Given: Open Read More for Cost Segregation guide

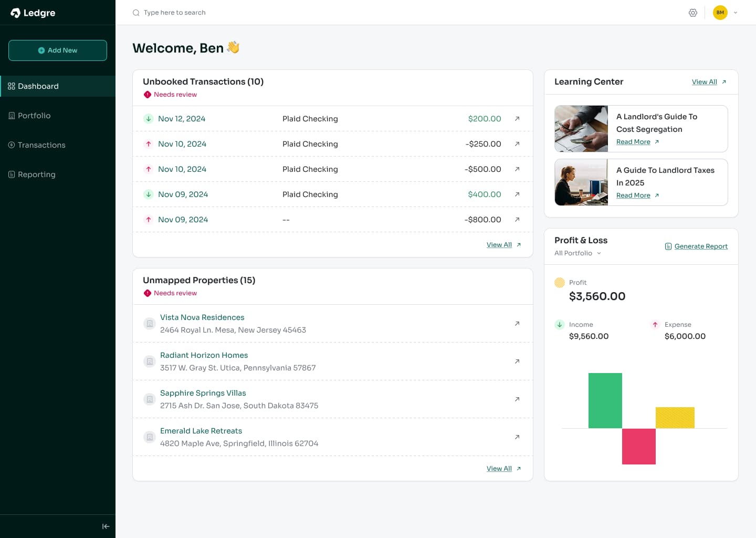Looking at the screenshot, I should pos(633,141).
